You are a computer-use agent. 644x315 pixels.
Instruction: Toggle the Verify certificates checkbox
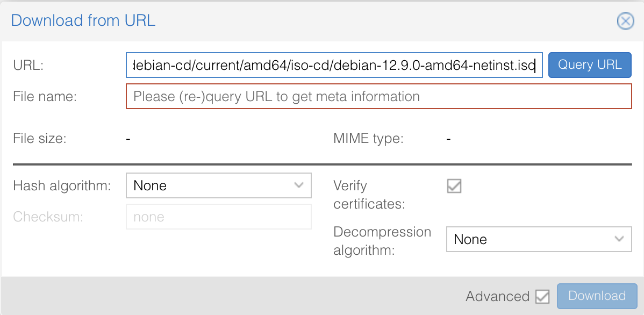454,186
